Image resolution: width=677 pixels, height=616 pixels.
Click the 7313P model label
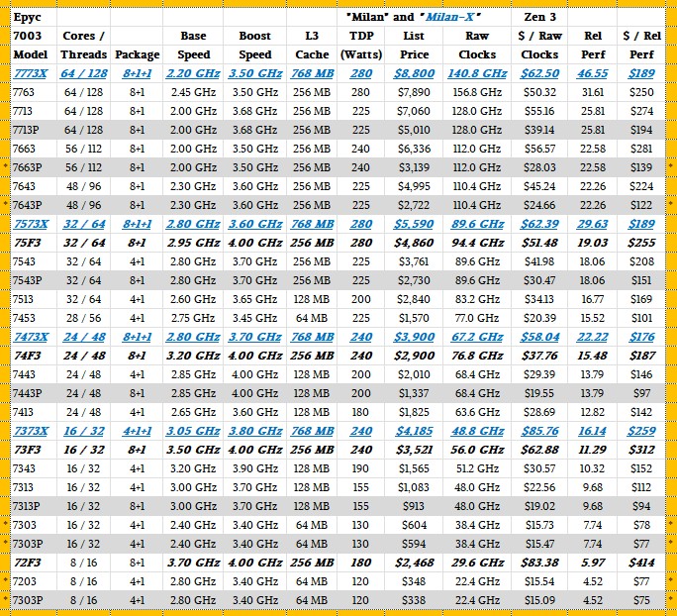click(28, 506)
